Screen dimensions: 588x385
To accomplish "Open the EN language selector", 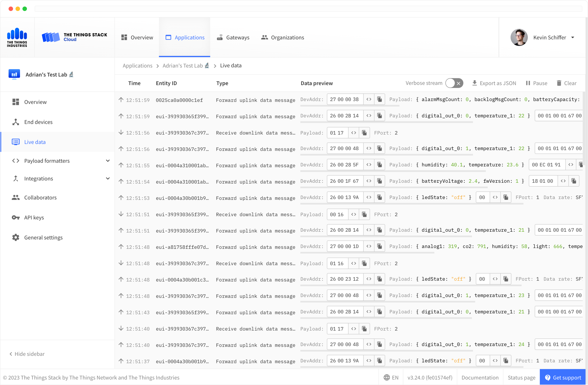I will pyautogui.click(x=391, y=378).
